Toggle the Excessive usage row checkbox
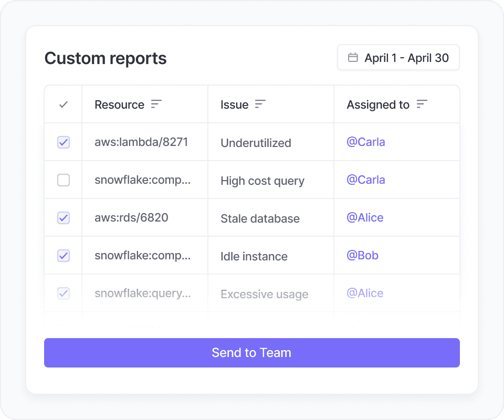This screenshot has width=504, height=420. (x=64, y=293)
